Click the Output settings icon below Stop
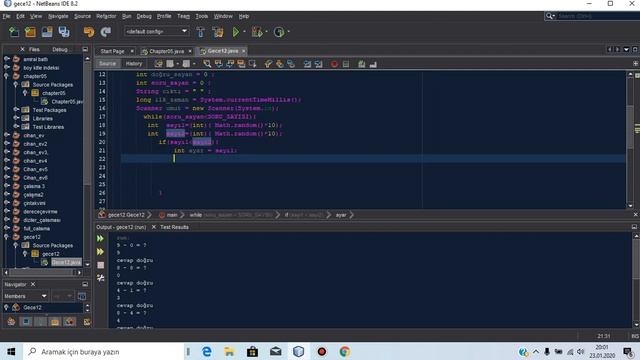This screenshot has height=360, width=640. click(x=100, y=278)
